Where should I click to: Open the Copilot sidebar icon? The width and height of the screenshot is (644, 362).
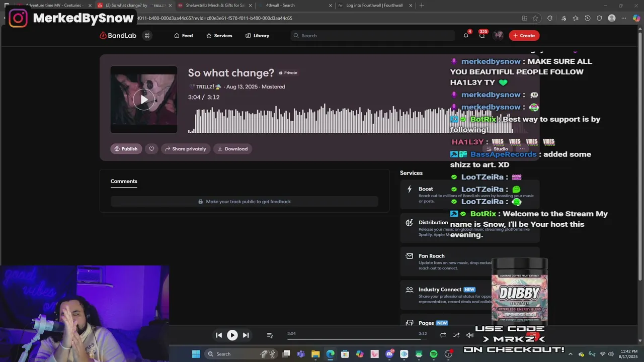[636, 18]
